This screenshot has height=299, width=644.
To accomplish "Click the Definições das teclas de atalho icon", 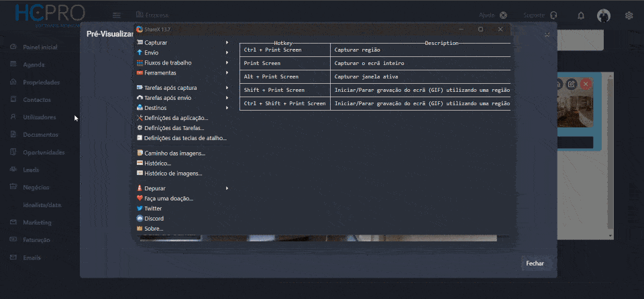I will pyautogui.click(x=140, y=138).
